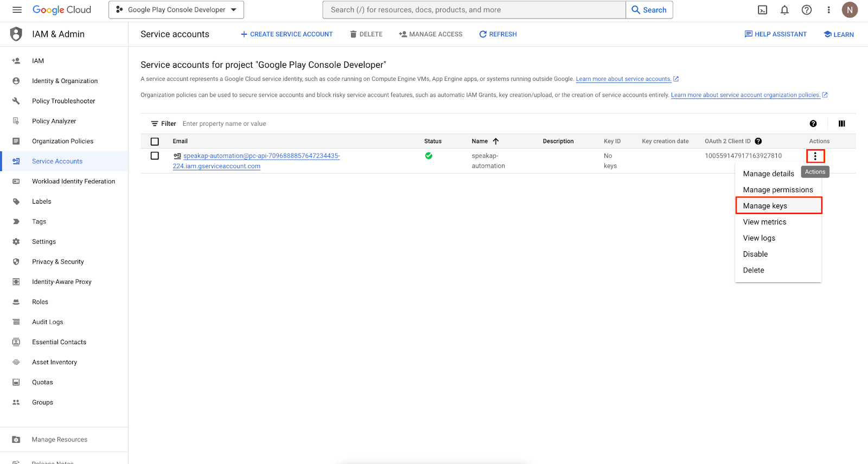Click the OAuth 2 Client ID help icon
This screenshot has height=464, width=868.
(x=758, y=141)
